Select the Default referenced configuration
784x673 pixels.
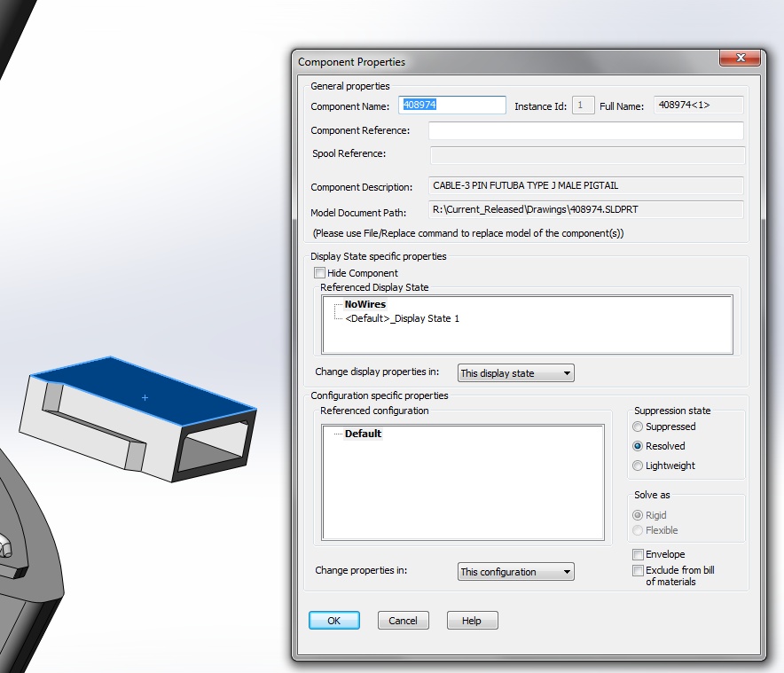point(363,434)
